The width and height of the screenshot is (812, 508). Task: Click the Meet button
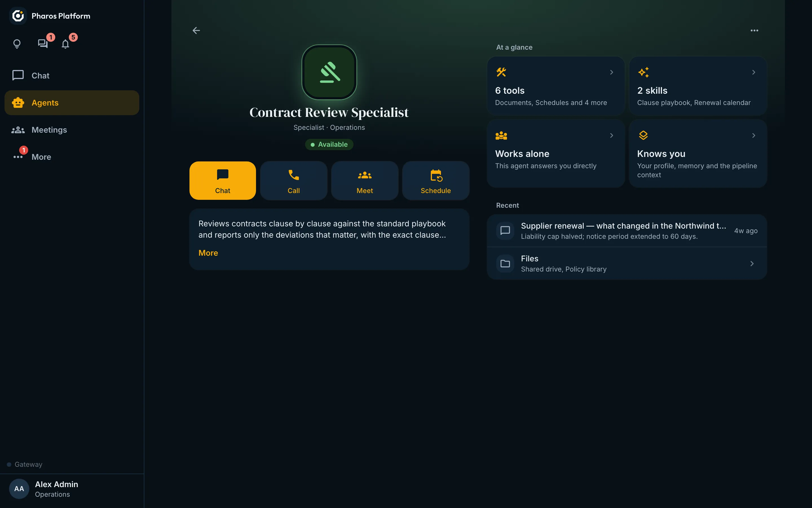pyautogui.click(x=365, y=181)
